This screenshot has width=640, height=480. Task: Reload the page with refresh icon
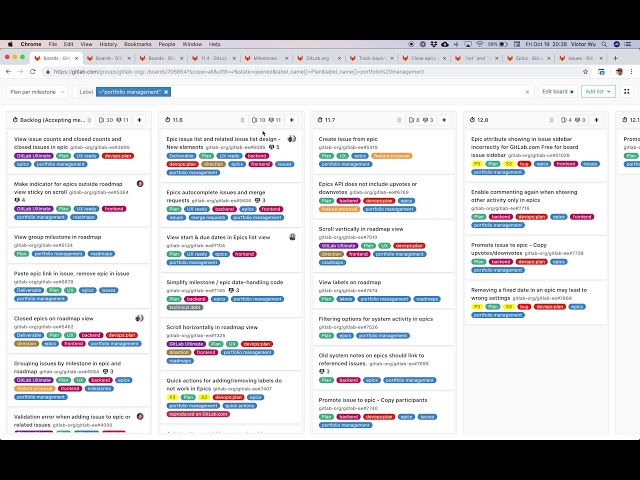[33, 72]
